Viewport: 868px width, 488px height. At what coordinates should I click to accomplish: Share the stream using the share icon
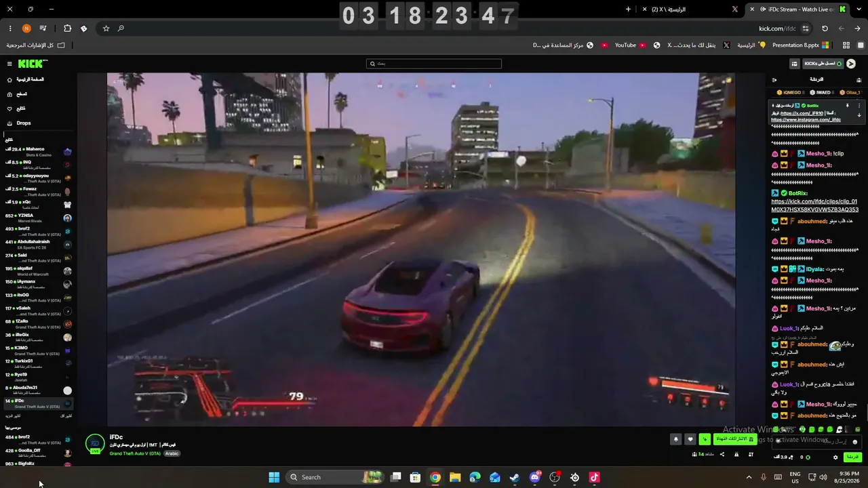click(722, 454)
